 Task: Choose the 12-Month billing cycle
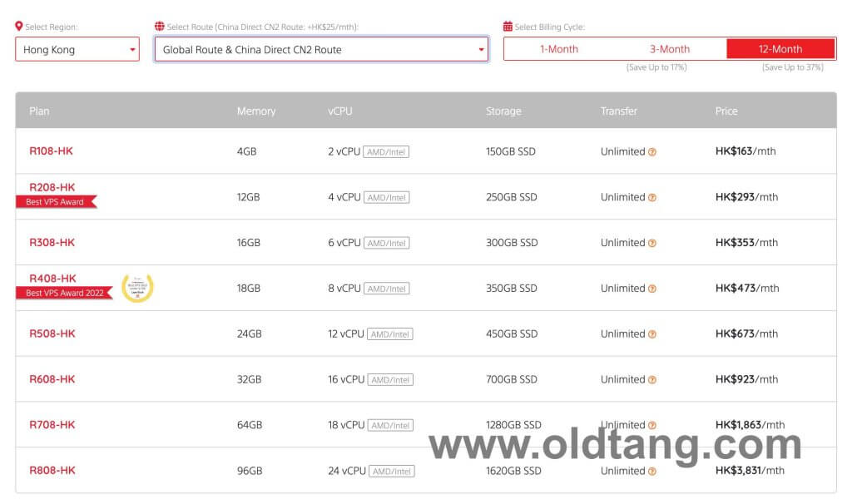pyautogui.click(x=780, y=49)
